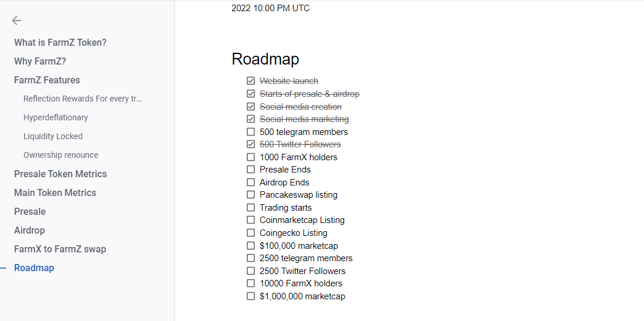The height and width of the screenshot is (321, 644).
Task: Click the back arrow in the outline
Action: click(16, 20)
